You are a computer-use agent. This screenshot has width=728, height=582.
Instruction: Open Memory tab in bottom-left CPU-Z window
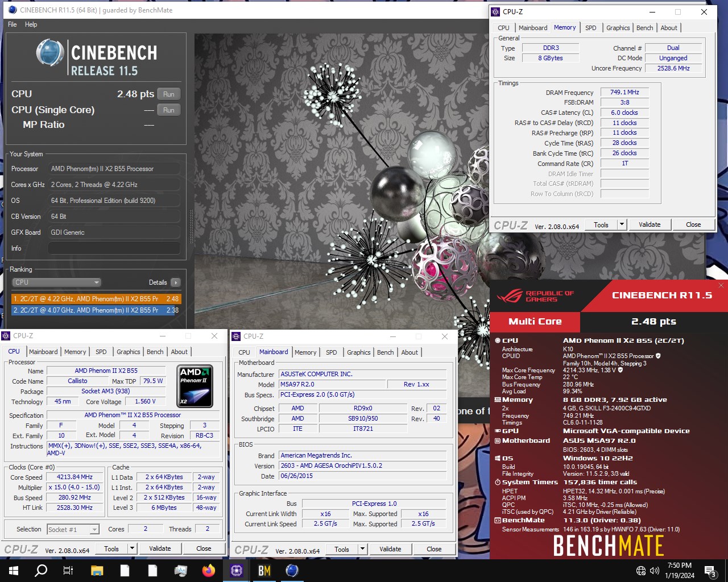pos(75,352)
